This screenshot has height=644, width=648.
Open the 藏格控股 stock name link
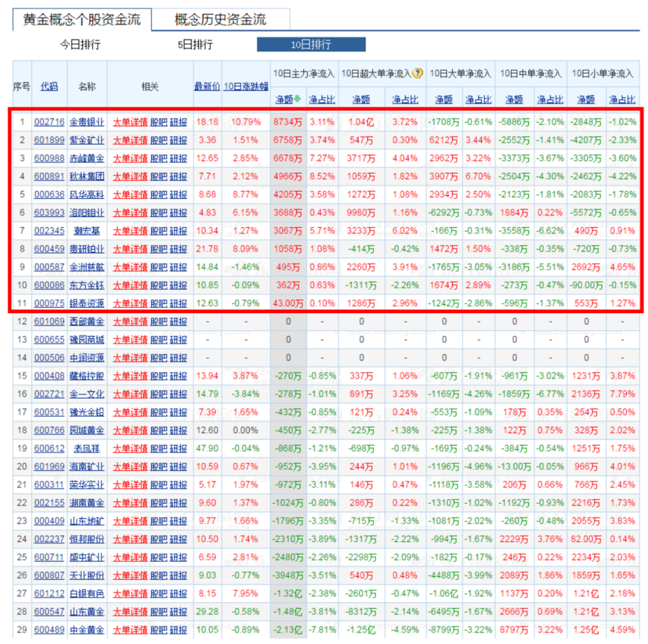[x=87, y=376]
